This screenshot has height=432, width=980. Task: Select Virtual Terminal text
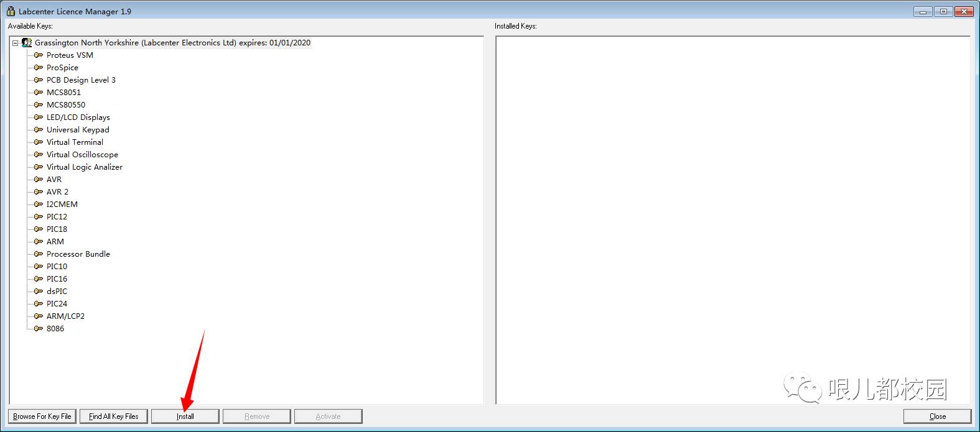click(x=75, y=142)
